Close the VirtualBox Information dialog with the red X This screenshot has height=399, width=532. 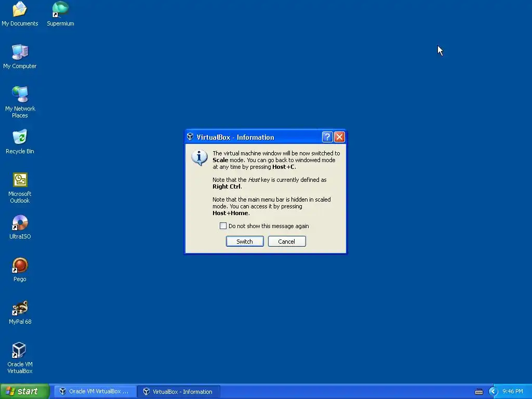pyautogui.click(x=339, y=137)
